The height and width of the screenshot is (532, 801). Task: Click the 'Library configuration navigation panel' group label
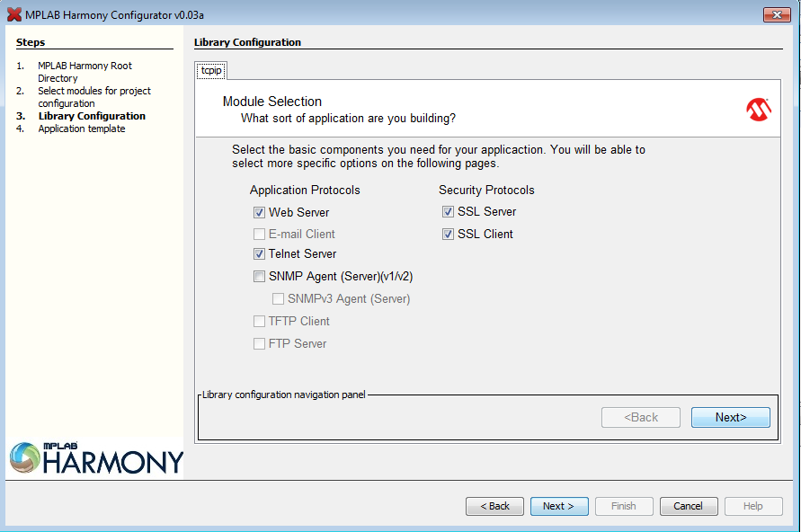point(284,395)
